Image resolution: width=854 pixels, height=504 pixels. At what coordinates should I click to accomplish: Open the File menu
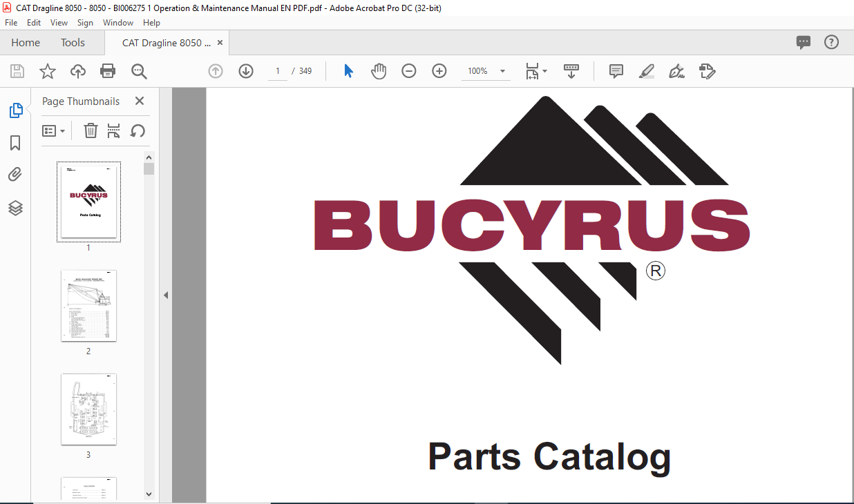point(11,23)
